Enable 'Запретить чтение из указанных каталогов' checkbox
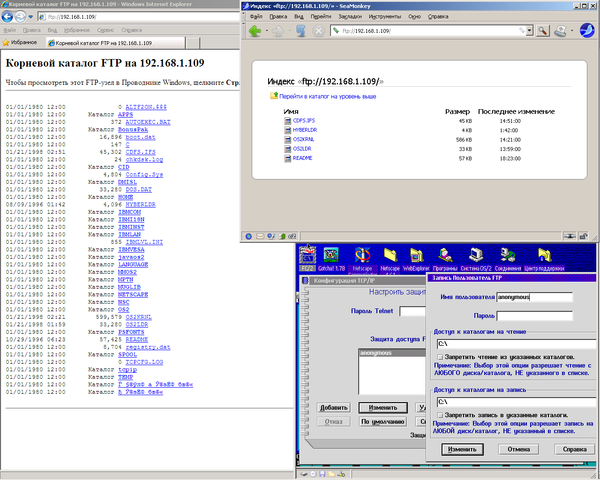Screen dimensions: 600x480 coord(438,356)
